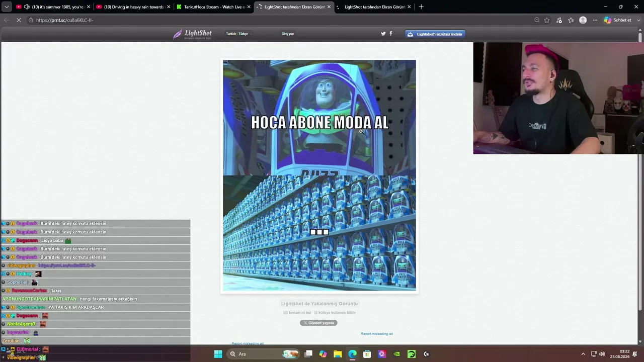Open the browser profile avatar
The height and width of the screenshot is (362, 644).
583,20
